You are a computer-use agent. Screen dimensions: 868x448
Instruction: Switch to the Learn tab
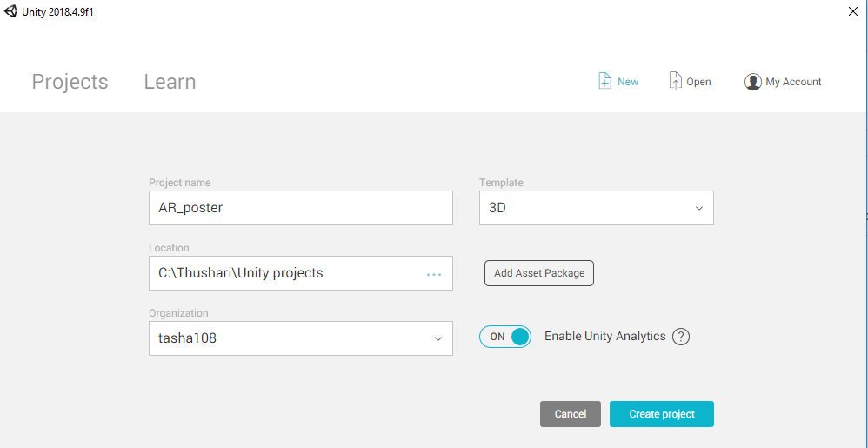pos(170,82)
